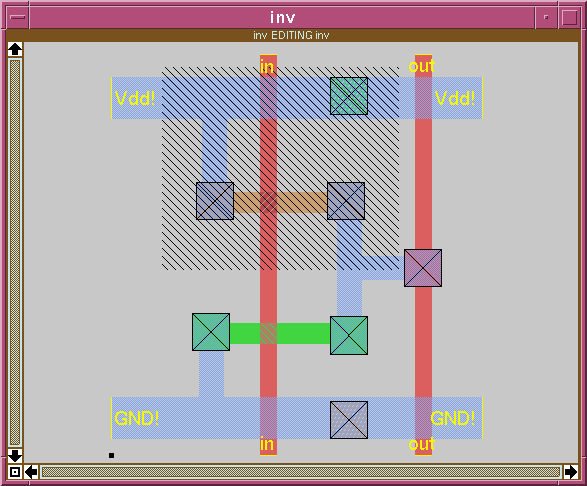Screen dimensions: 587x486
Task: Click the scroll up arrow icon
Action: click(15, 49)
